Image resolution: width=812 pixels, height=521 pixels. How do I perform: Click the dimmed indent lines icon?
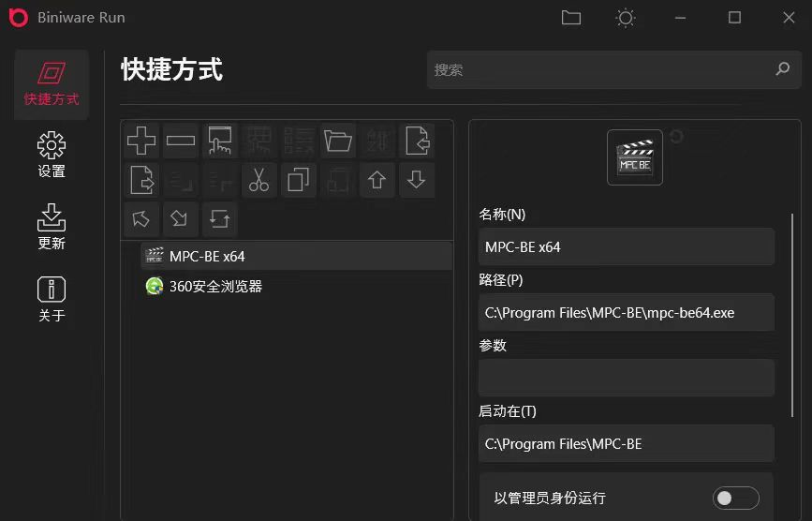pos(219,180)
